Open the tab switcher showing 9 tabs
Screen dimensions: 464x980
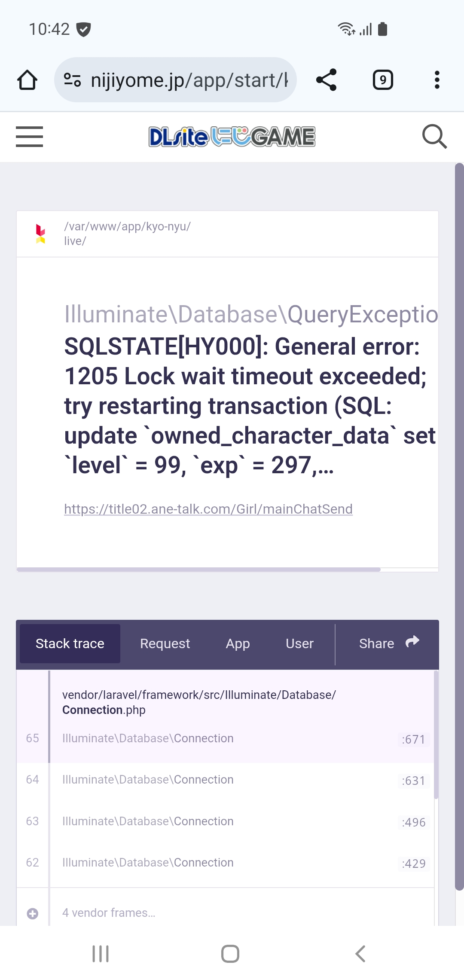tap(383, 80)
